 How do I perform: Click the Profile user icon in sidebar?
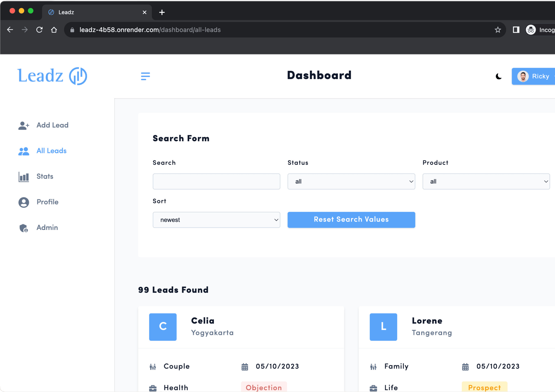[x=23, y=202]
